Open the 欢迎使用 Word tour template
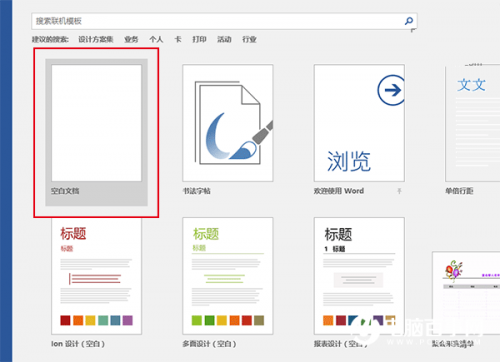 point(359,123)
